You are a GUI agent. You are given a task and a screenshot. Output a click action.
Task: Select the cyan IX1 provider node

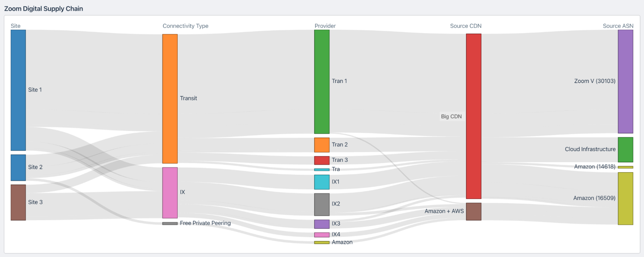click(x=322, y=182)
